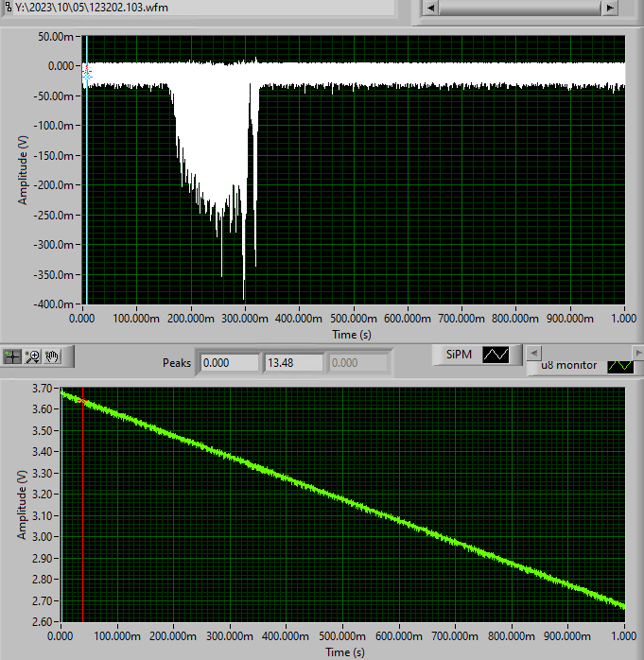Viewport: 644px width, 660px height.
Task: Click the top horizontal scrollbar track
Action: [x=520, y=8]
